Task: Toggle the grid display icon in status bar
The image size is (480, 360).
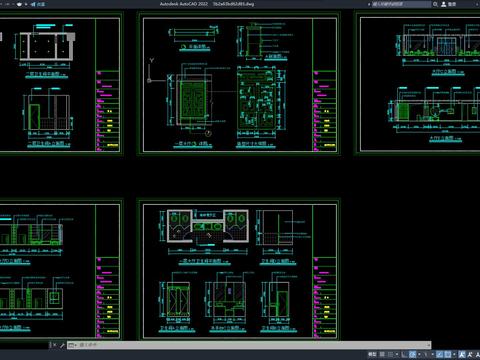Action: (382, 354)
